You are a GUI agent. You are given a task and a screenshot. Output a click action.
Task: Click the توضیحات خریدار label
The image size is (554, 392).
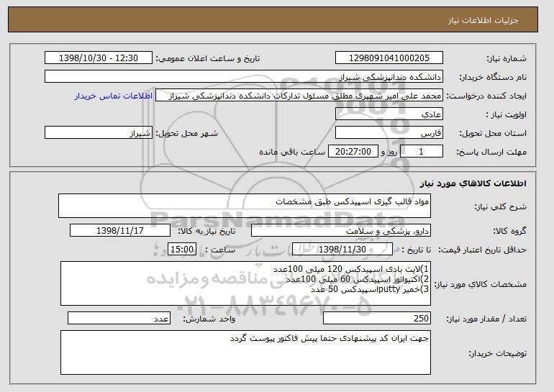[x=497, y=353]
